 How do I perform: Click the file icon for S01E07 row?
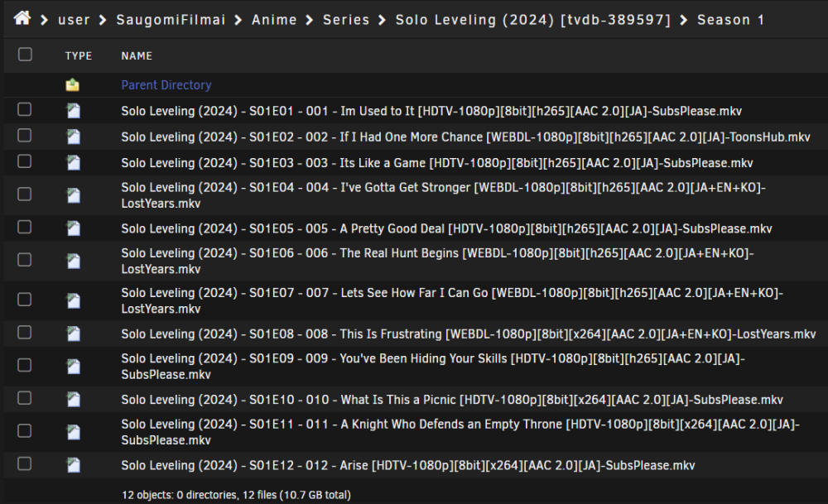pos(74,300)
